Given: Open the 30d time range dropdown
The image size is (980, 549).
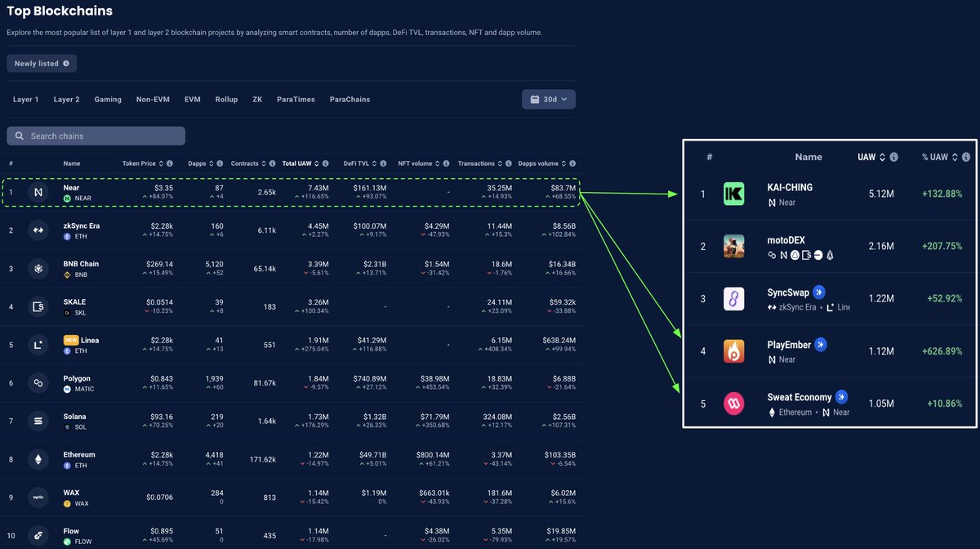Looking at the screenshot, I should pyautogui.click(x=549, y=99).
